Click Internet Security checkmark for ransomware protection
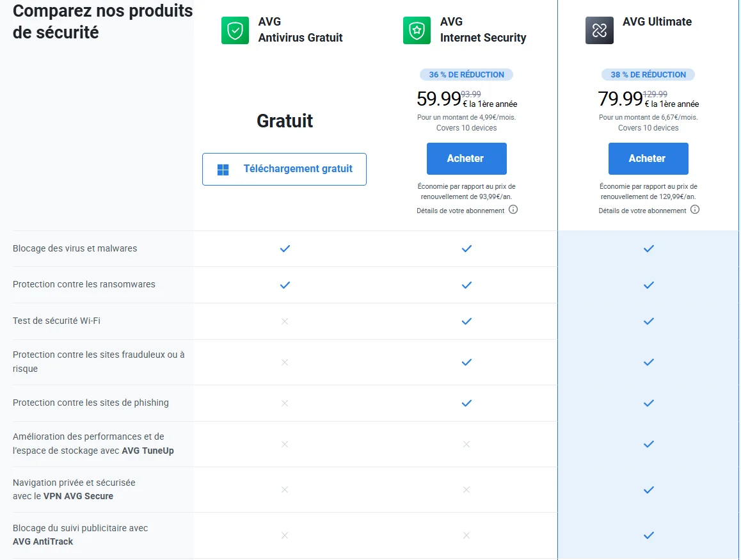 (466, 285)
